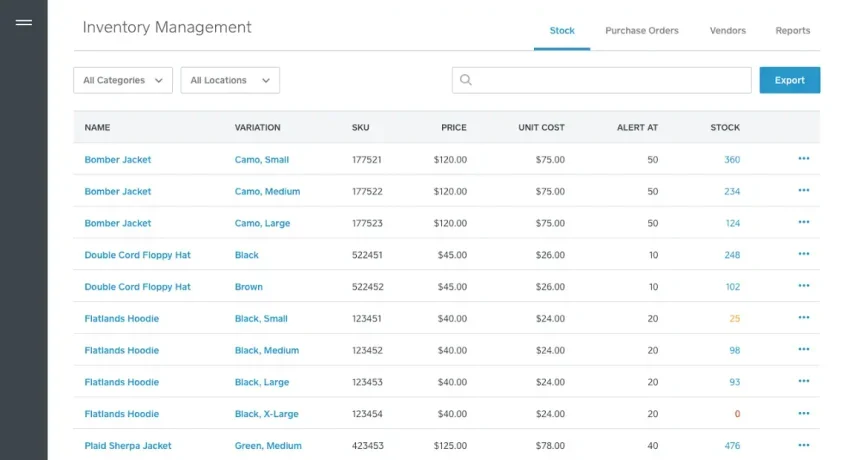847x460 pixels.
Task: Select the Brown hat variation
Action: click(x=249, y=287)
